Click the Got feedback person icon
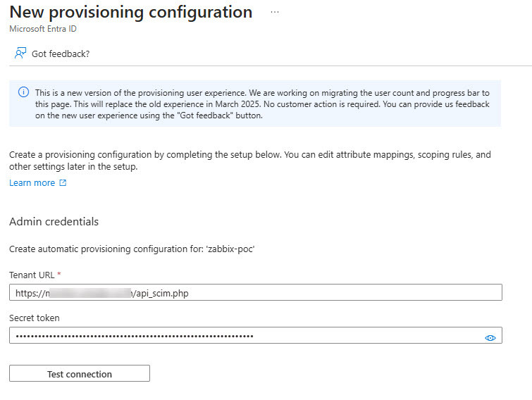 (x=20, y=54)
